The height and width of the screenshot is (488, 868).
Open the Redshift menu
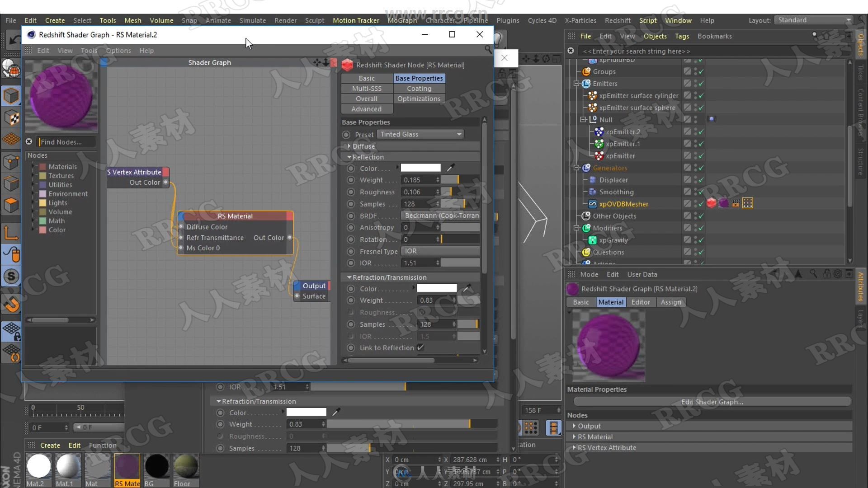(x=618, y=20)
